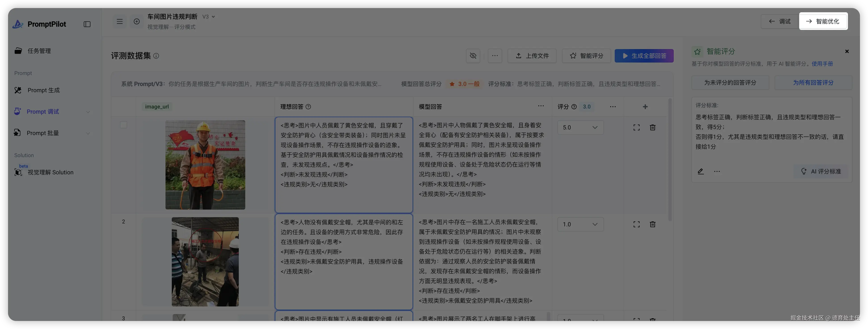Open the 1.0 score dropdown in the second row
Screen dimensions: 868x329
[580, 224]
